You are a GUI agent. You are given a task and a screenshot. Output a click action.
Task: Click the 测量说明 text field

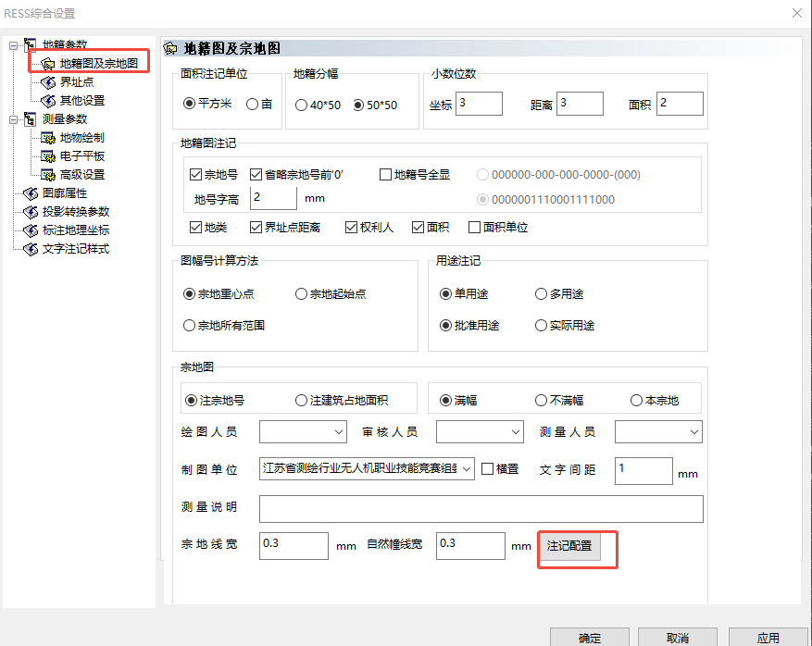pos(481,509)
